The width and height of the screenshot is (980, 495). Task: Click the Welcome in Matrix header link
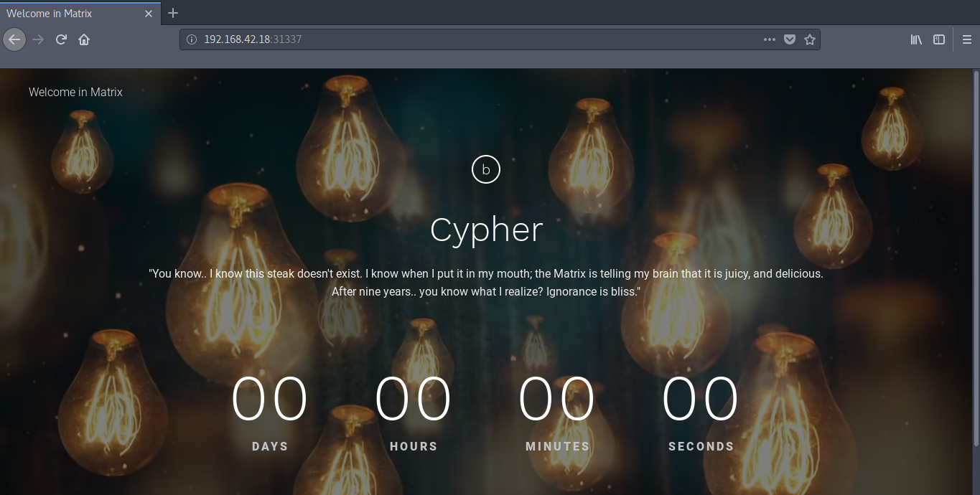pyautogui.click(x=75, y=92)
